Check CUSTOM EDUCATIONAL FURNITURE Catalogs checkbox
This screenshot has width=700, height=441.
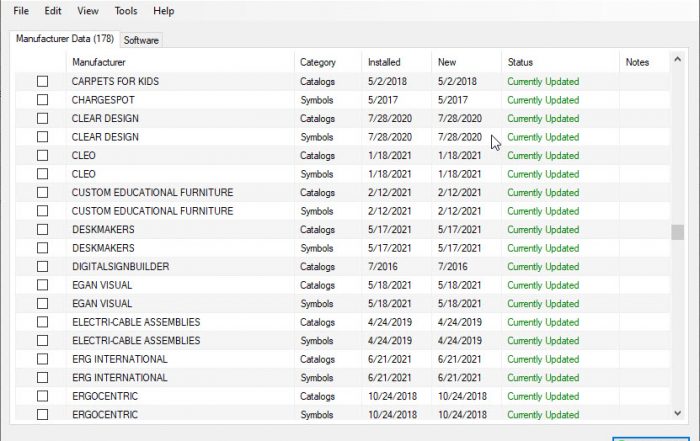tap(42, 192)
